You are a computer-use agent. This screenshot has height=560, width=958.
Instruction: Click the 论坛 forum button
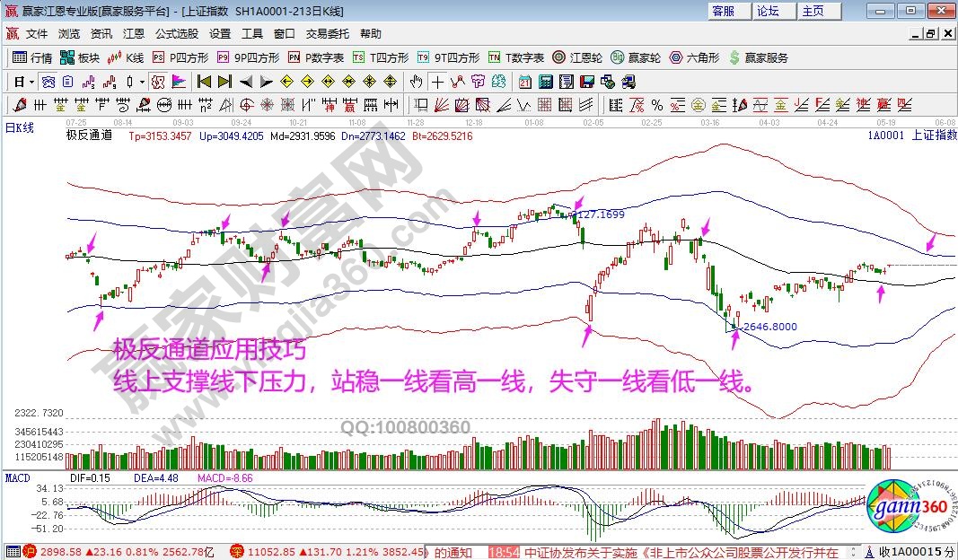(x=768, y=11)
